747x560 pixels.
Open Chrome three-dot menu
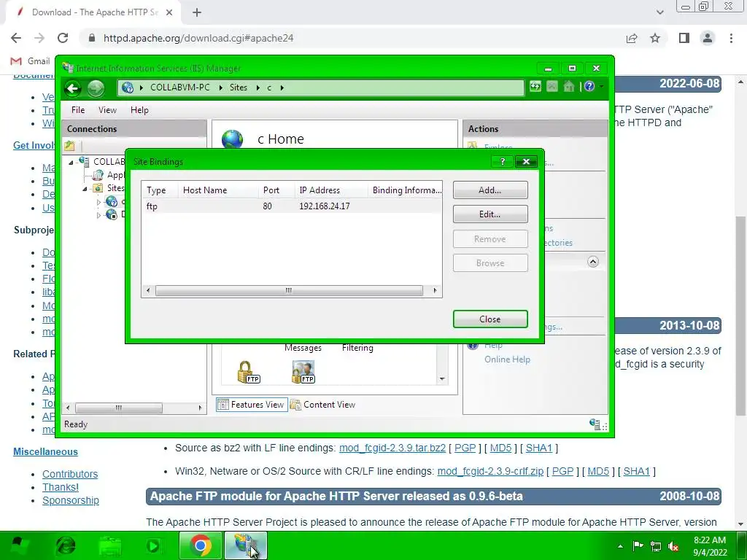point(731,38)
